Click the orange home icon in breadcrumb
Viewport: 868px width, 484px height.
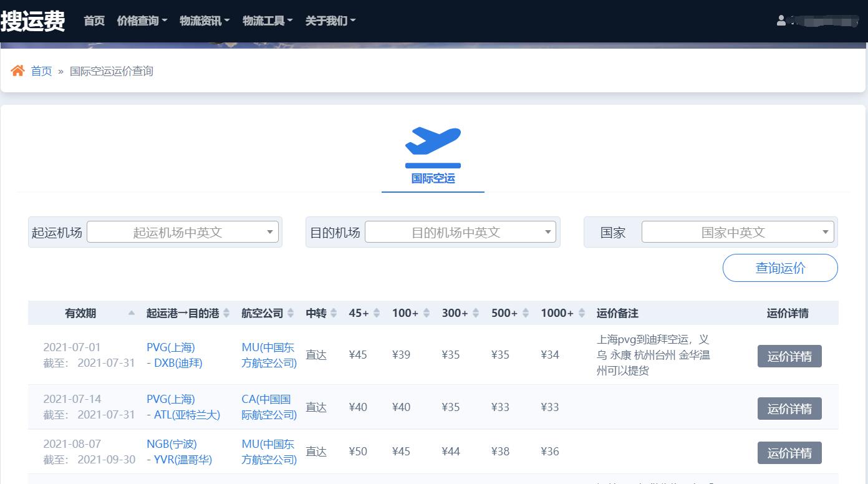[17, 70]
